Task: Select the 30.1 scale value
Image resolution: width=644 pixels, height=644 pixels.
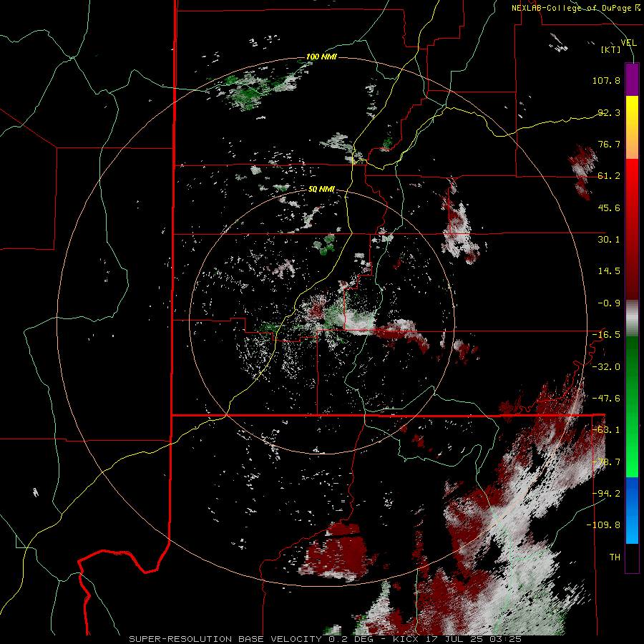Action: coord(609,240)
